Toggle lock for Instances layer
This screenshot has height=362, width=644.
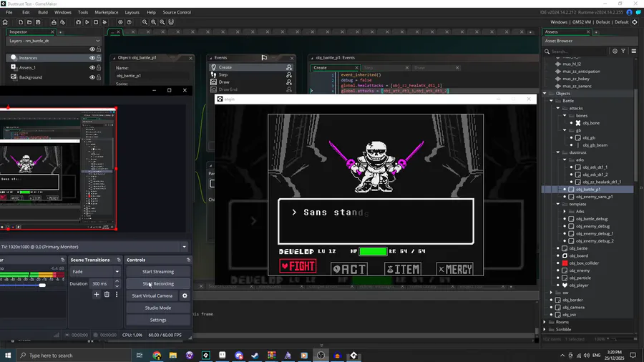[99, 58]
